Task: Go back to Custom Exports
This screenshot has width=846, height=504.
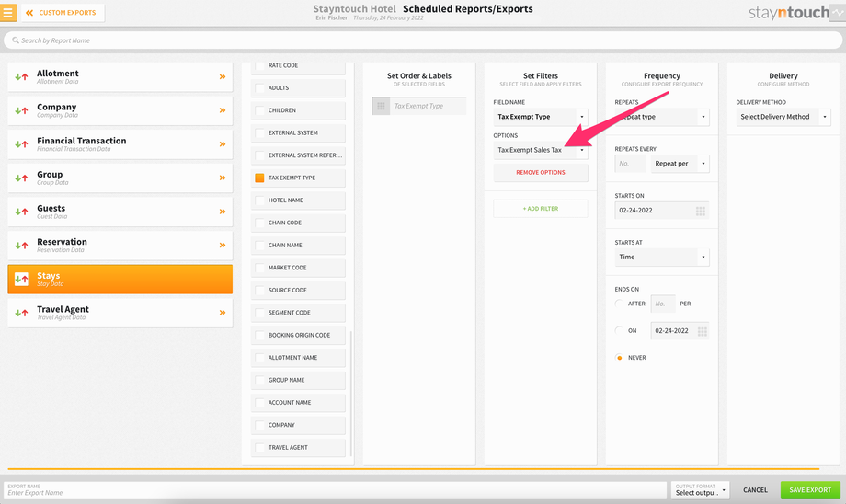Action: tap(62, 12)
